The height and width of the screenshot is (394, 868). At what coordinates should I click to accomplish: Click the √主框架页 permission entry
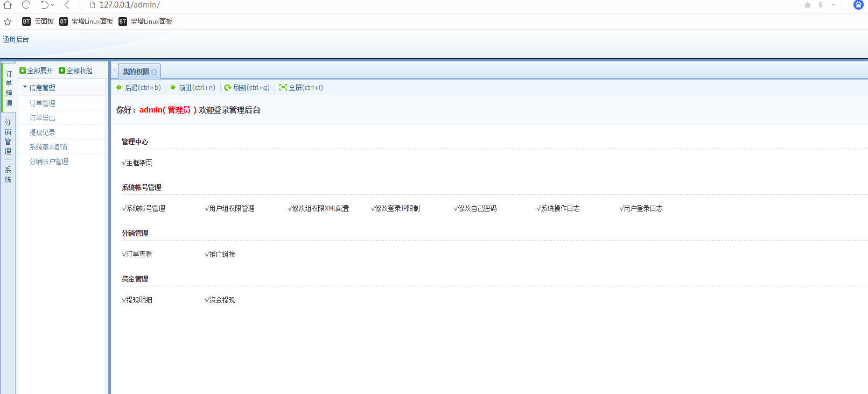(x=137, y=163)
